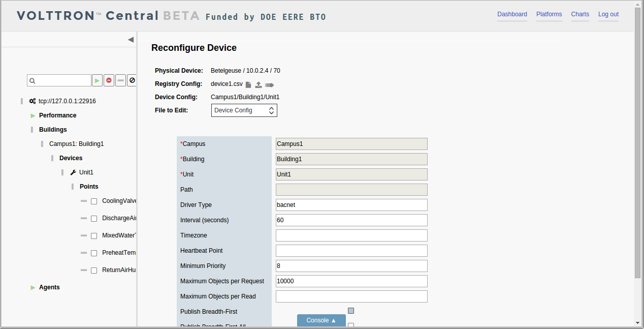This screenshot has width=644, height=329.
Task: Click gray status dash beside DischargeAir point
Action: (x=84, y=218)
